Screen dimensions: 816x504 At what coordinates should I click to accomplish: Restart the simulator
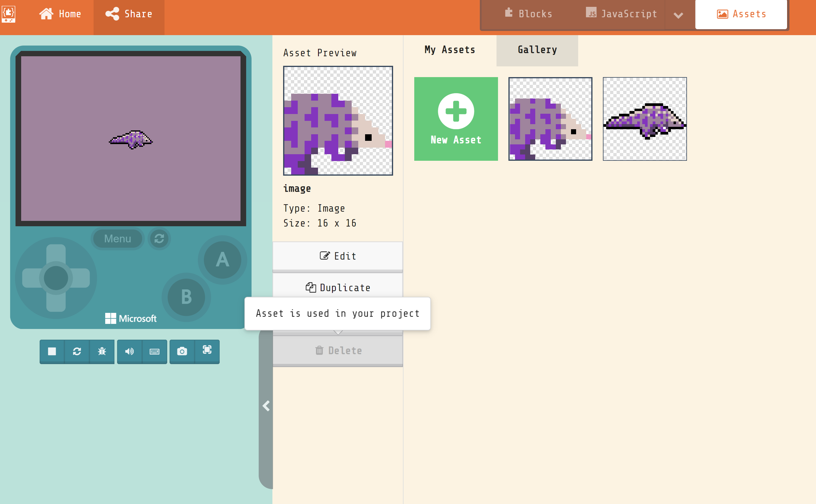pyautogui.click(x=77, y=352)
